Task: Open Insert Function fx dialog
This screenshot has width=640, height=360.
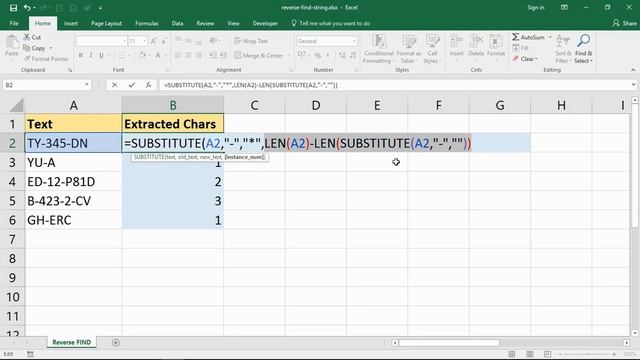Action: coord(148,85)
